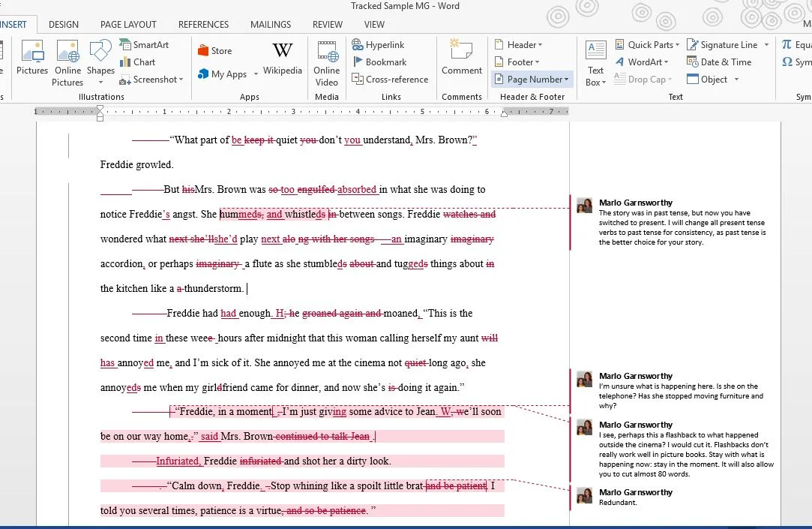Insert WordArt text
812x529 pixels.
[641, 62]
